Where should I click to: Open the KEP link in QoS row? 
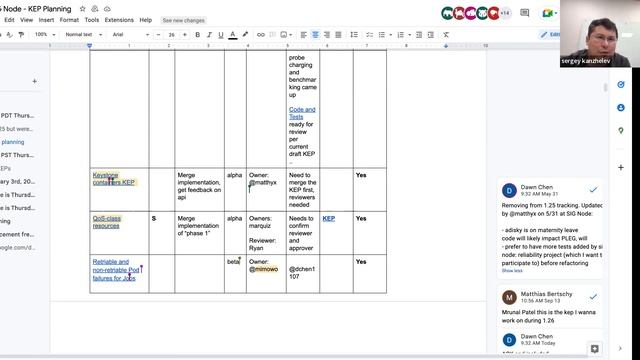point(329,218)
